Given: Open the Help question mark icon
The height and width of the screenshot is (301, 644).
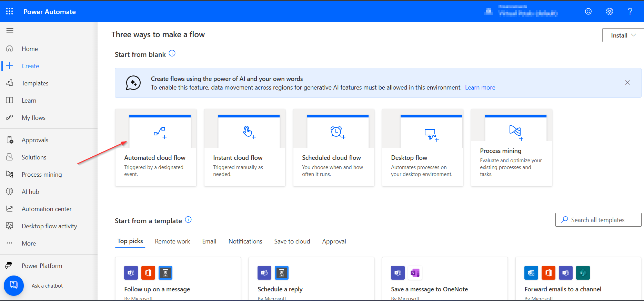Looking at the screenshot, I should tap(630, 11).
